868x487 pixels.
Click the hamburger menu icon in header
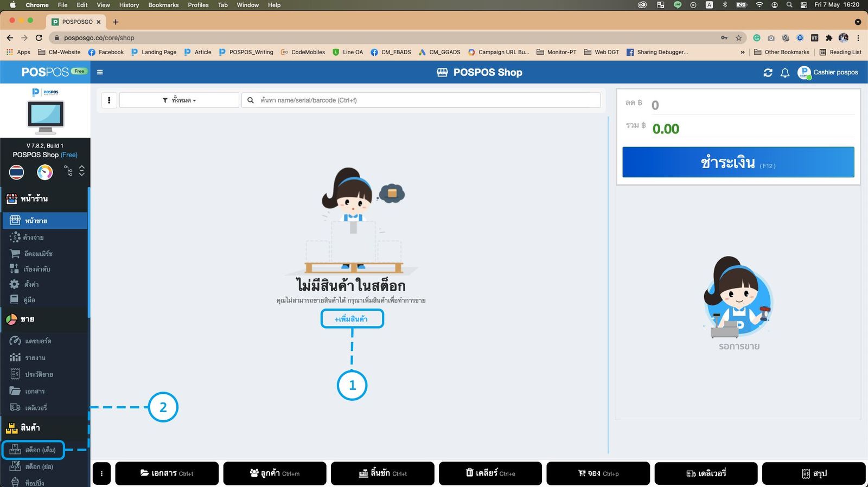pos(100,72)
